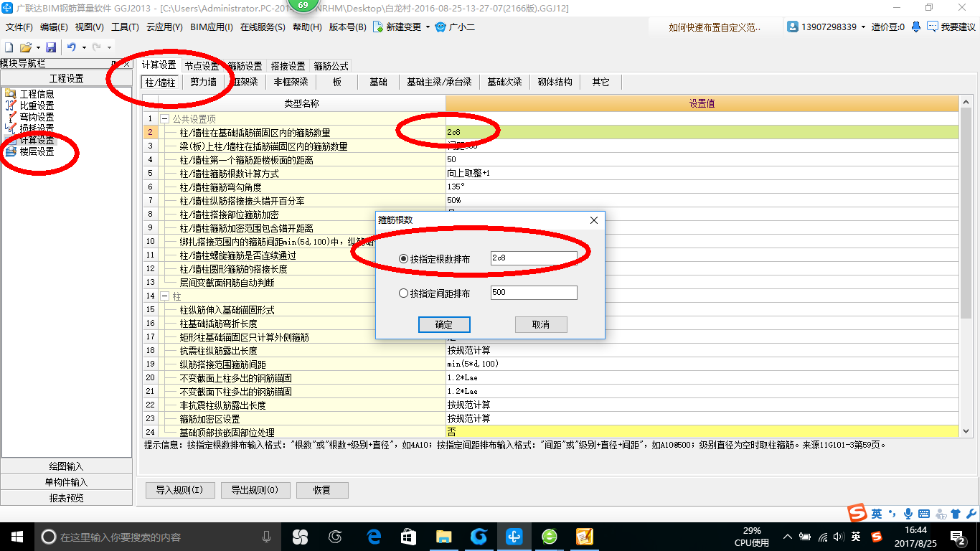Undo the last action with the blue arrow
Image resolution: width=980 pixels, height=551 pixels.
tap(72, 47)
